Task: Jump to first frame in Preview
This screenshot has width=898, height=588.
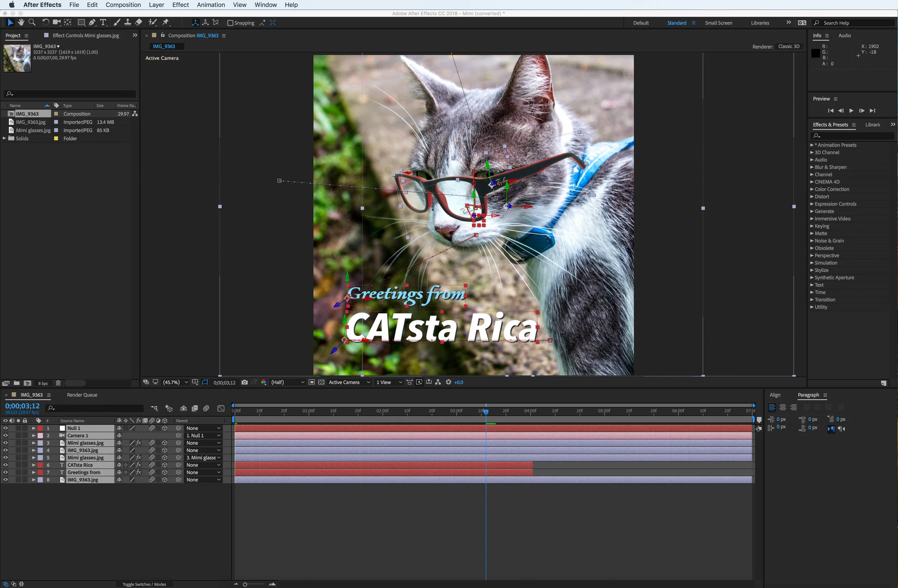Action: tap(830, 111)
